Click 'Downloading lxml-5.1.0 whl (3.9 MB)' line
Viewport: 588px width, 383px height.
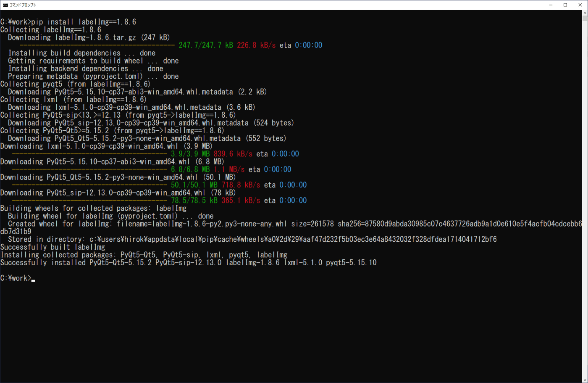pos(106,146)
